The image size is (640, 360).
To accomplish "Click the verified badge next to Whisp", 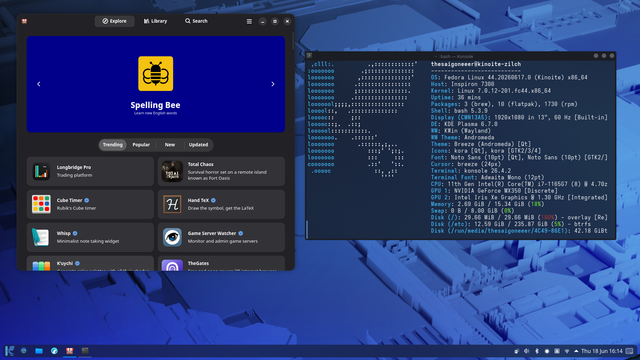I will tap(75, 233).
